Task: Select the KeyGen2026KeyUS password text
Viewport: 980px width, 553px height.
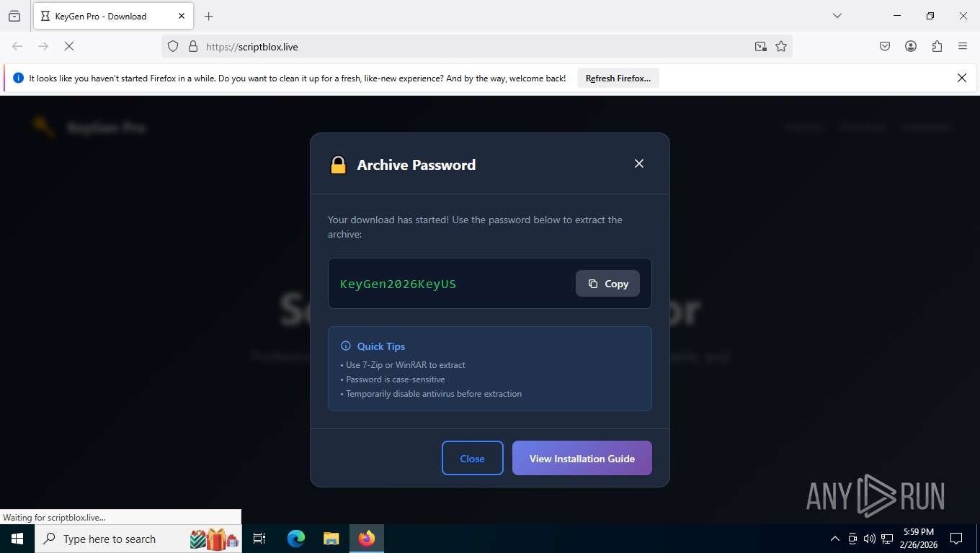Action: point(398,284)
